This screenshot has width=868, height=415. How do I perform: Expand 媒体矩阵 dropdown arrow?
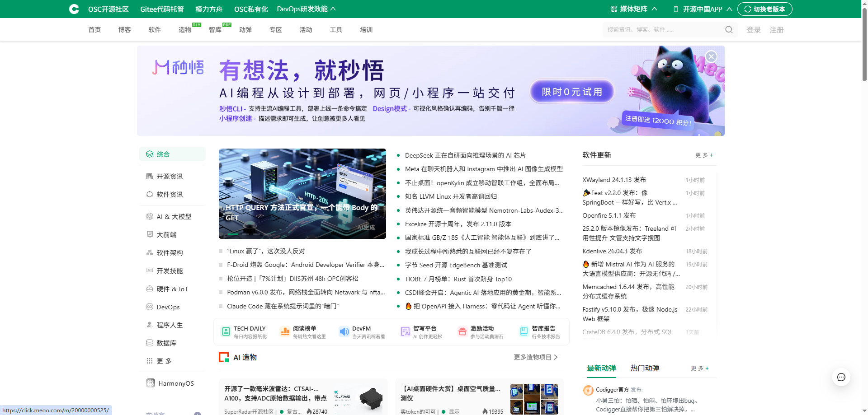tap(654, 9)
